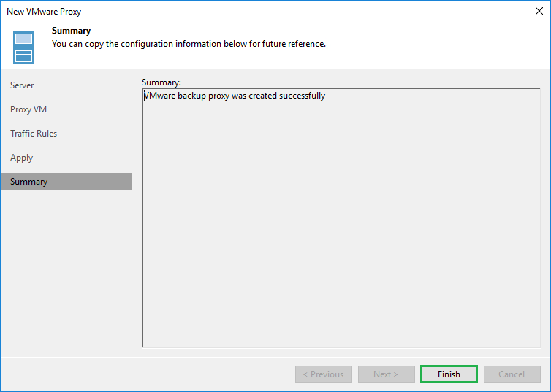This screenshot has height=392, width=551.
Task: Switch to the Apply step
Action: 21,158
